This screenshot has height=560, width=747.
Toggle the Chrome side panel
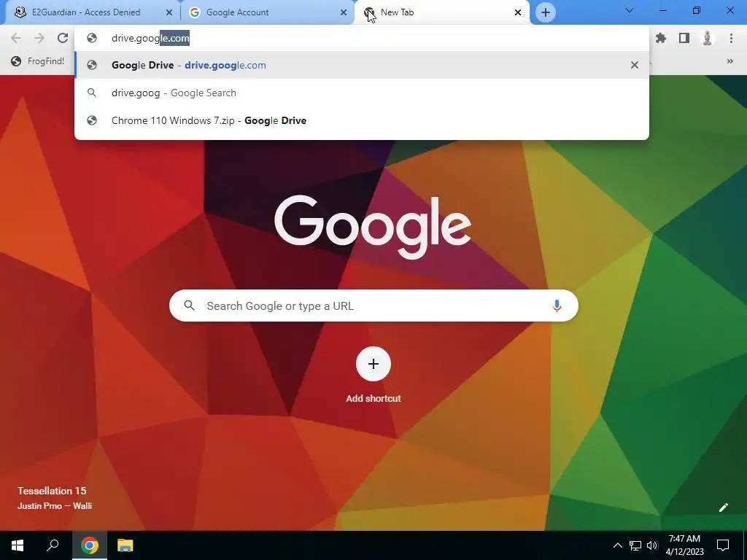pyautogui.click(x=684, y=38)
